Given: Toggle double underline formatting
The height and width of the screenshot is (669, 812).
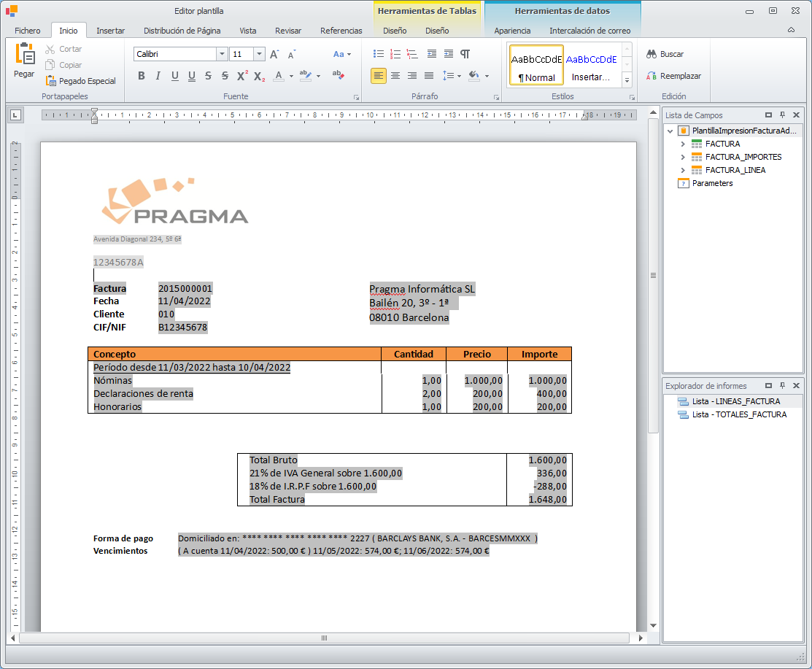Looking at the screenshot, I should pos(192,76).
